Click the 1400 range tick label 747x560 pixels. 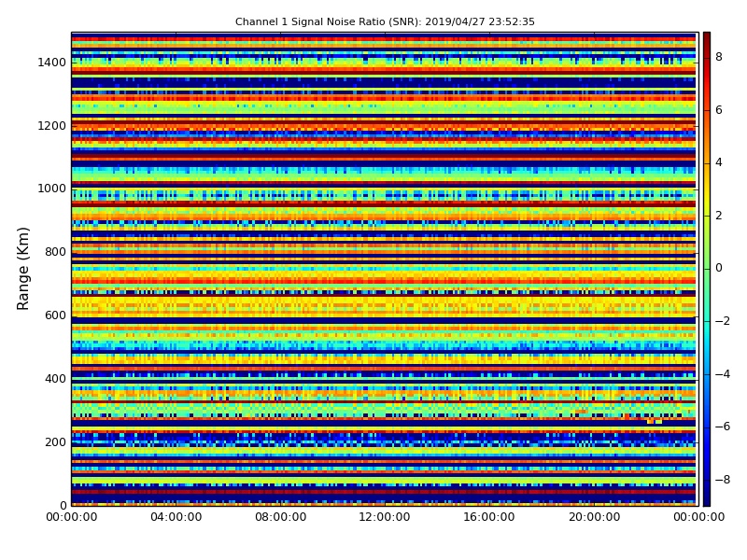point(52,63)
